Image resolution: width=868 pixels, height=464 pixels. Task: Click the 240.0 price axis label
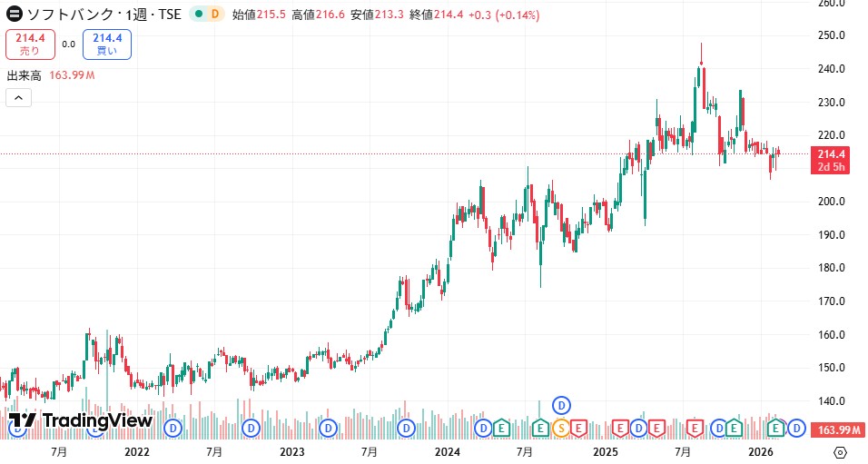point(832,69)
